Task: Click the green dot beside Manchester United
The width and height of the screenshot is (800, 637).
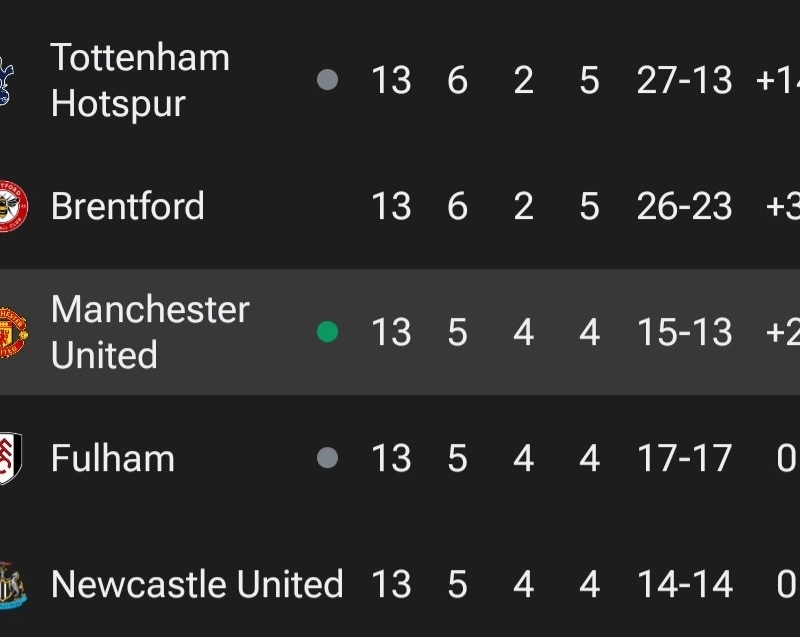Action: click(327, 332)
